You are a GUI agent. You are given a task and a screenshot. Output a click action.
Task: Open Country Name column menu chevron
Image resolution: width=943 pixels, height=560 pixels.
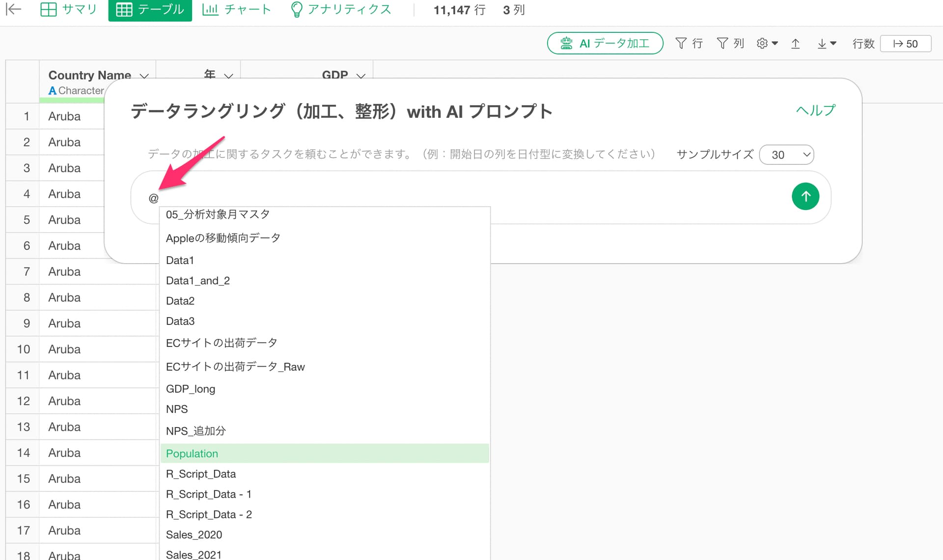144,76
